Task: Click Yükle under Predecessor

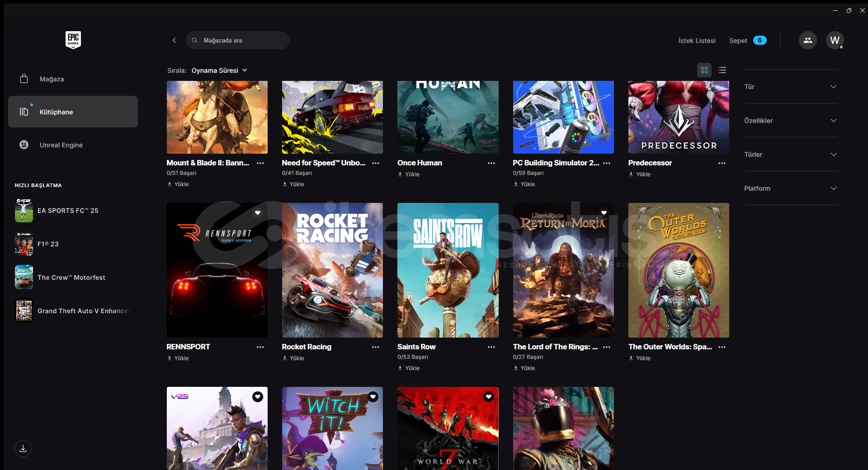Action: click(640, 174)
